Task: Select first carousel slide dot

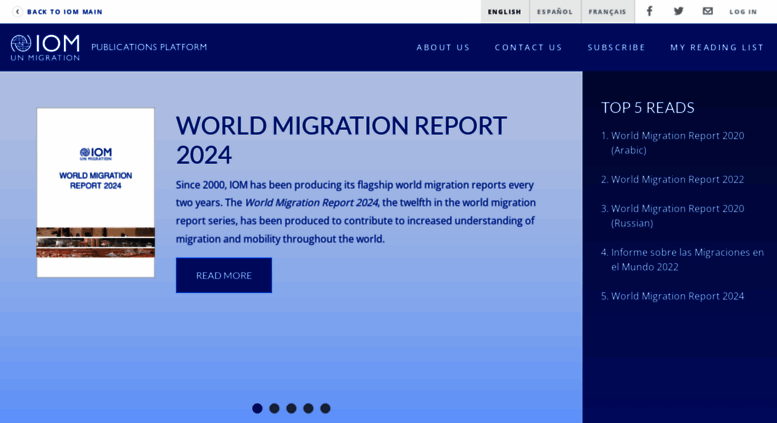Action: tap(257, 408)
